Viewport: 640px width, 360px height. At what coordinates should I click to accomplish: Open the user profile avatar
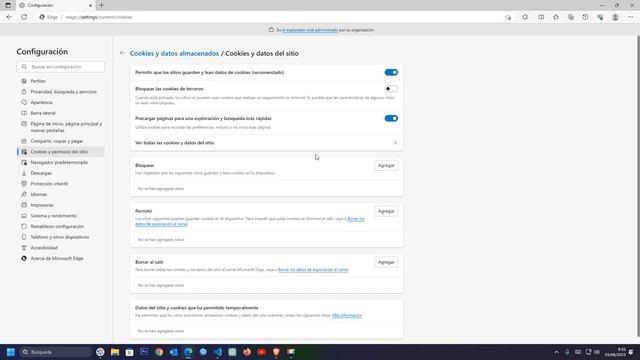tap(615, 17)
